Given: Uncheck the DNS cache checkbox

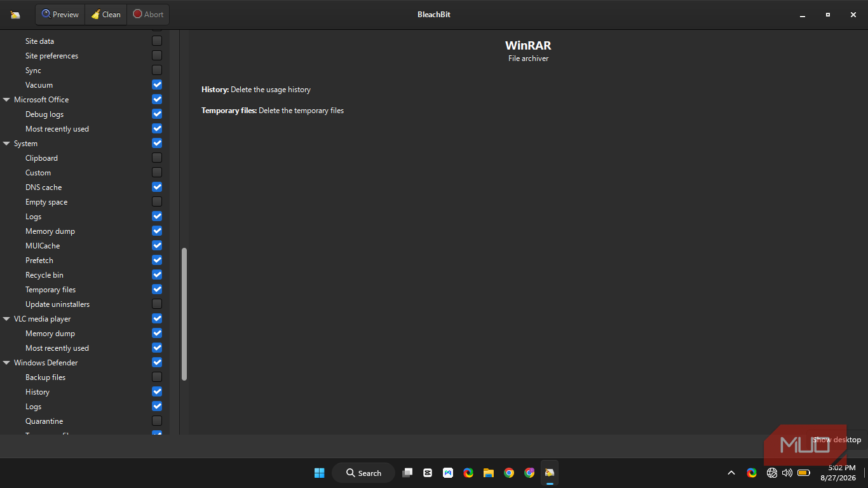Looking at the screenshot, I should (x=157, y=187).
